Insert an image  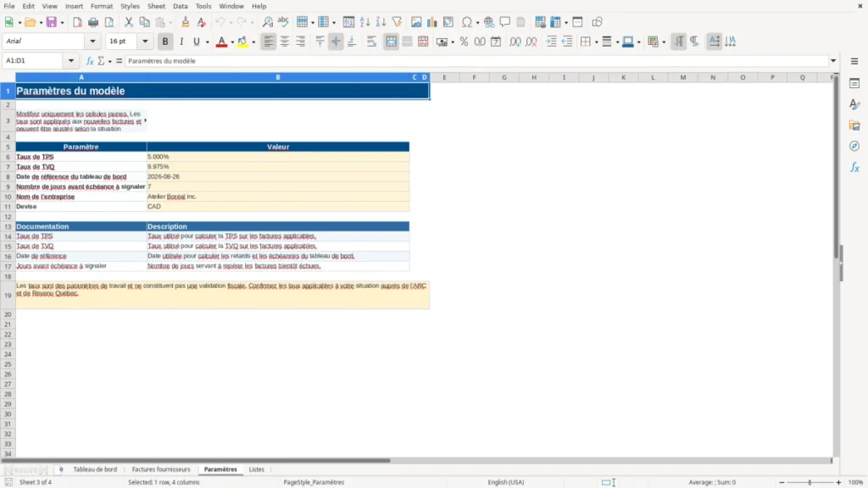[416, 22]
